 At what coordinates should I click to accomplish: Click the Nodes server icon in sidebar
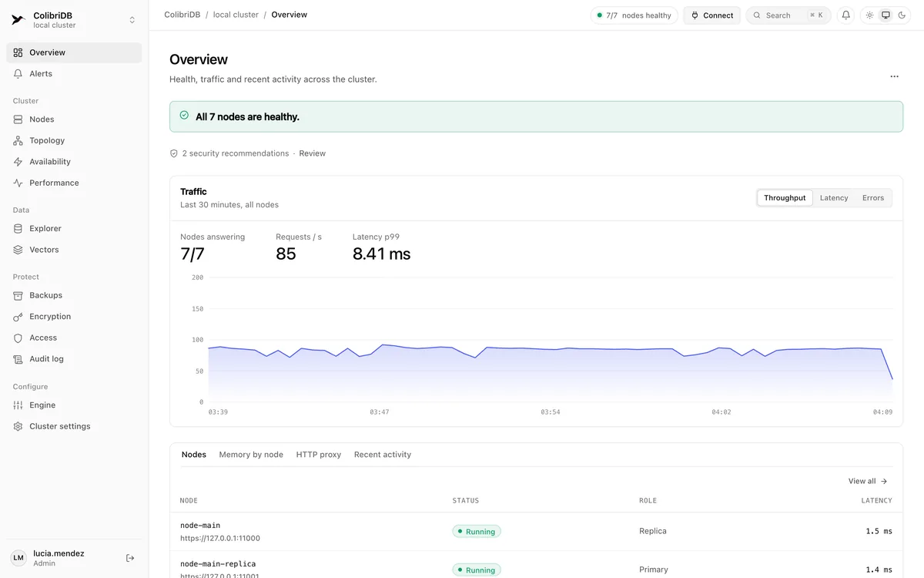pyautogui.click(x=18, y=119)
